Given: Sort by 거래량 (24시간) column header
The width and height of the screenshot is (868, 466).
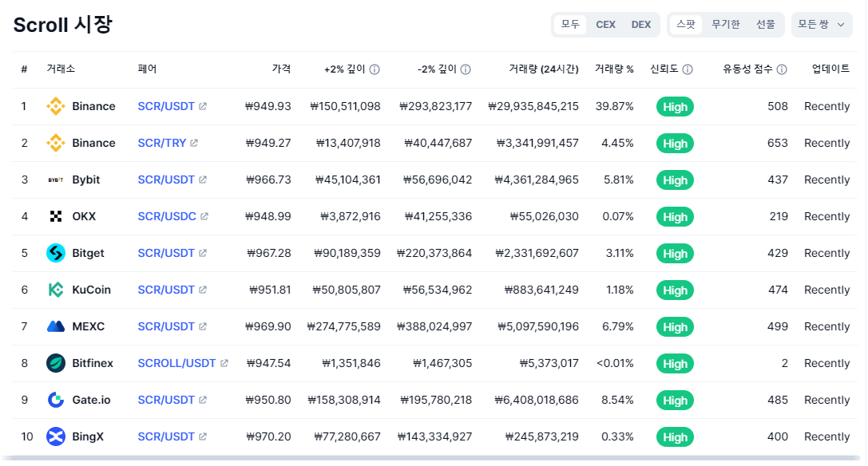Looking at the screenshot, I should pos(544,69).
